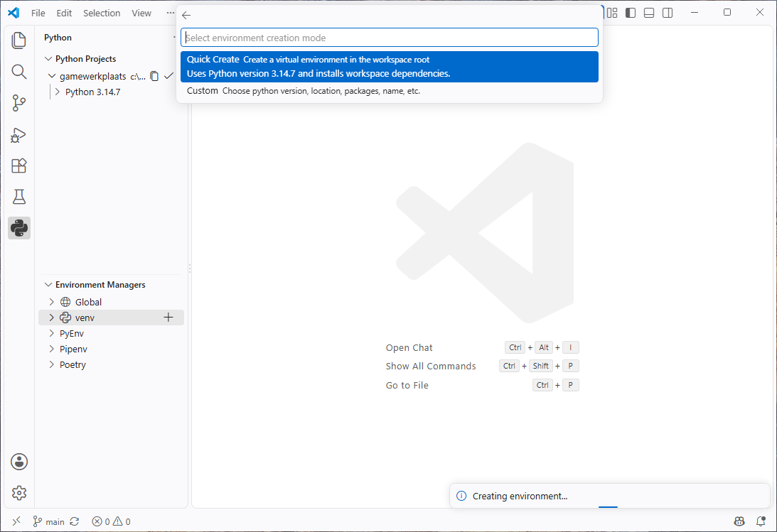Click the globe icon beside Global
Viewport: 777px width, 532px height.
tap(65, 302)
